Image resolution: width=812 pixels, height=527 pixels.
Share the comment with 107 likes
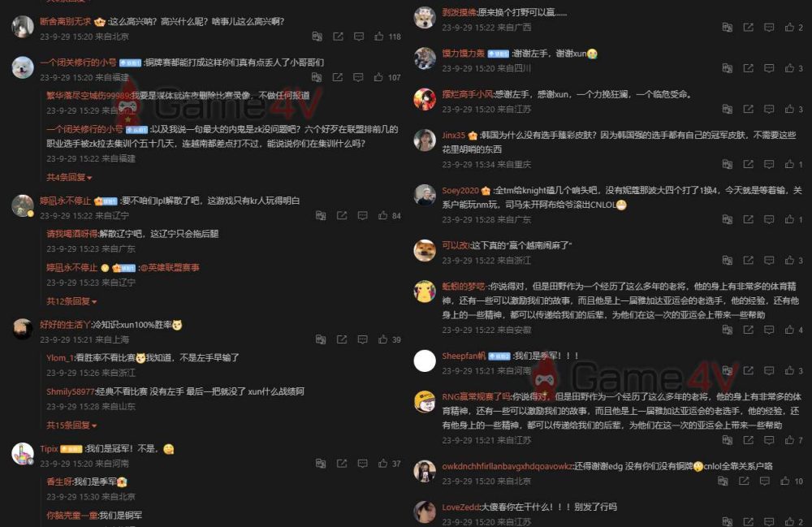point(338,78)
